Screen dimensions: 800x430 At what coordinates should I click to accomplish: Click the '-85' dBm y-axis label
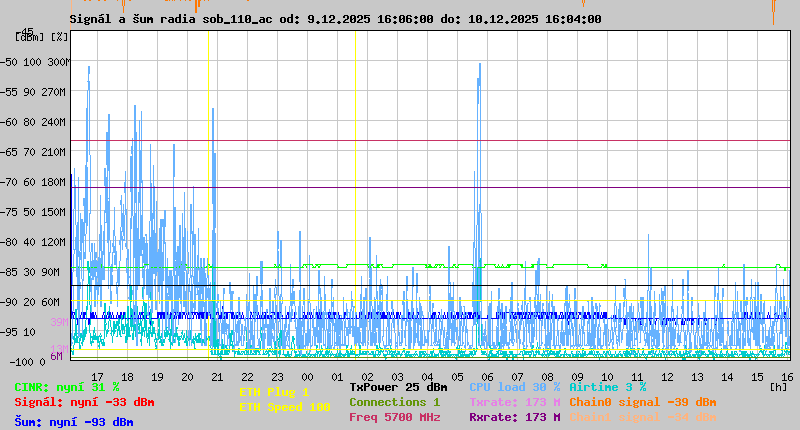[9, 272]
